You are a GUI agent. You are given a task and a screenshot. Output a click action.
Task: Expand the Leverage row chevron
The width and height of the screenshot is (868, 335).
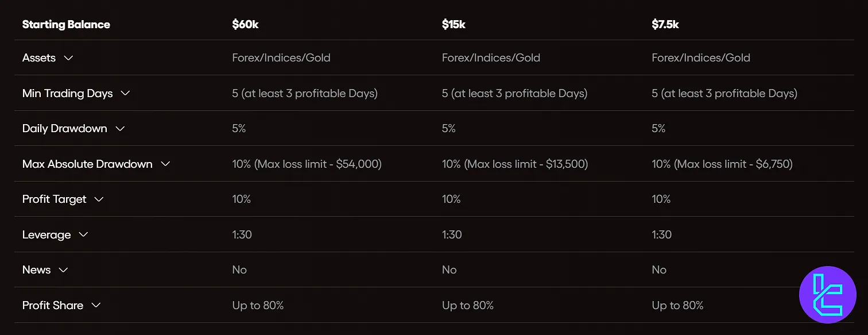[x=83, y=235]
